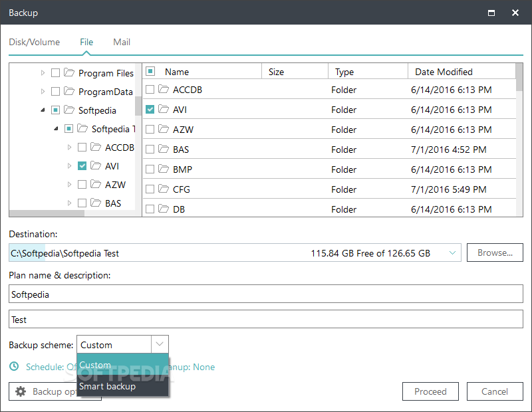Click the Destination path field
This screenshot has width=532, height=412.
(x=235, y=253)
